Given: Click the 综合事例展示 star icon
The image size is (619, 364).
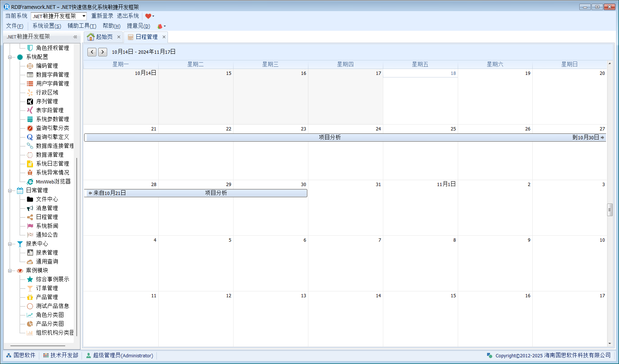Looking at the screenshot, I should 30,279.
